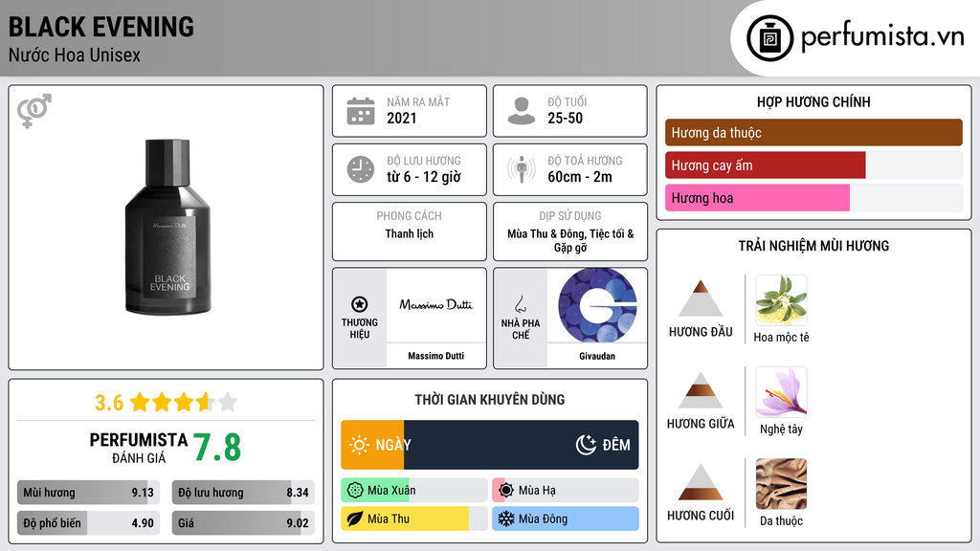Click the sillage icon beside Độ toả hương

pyautogui.click(x=522, y=169)
